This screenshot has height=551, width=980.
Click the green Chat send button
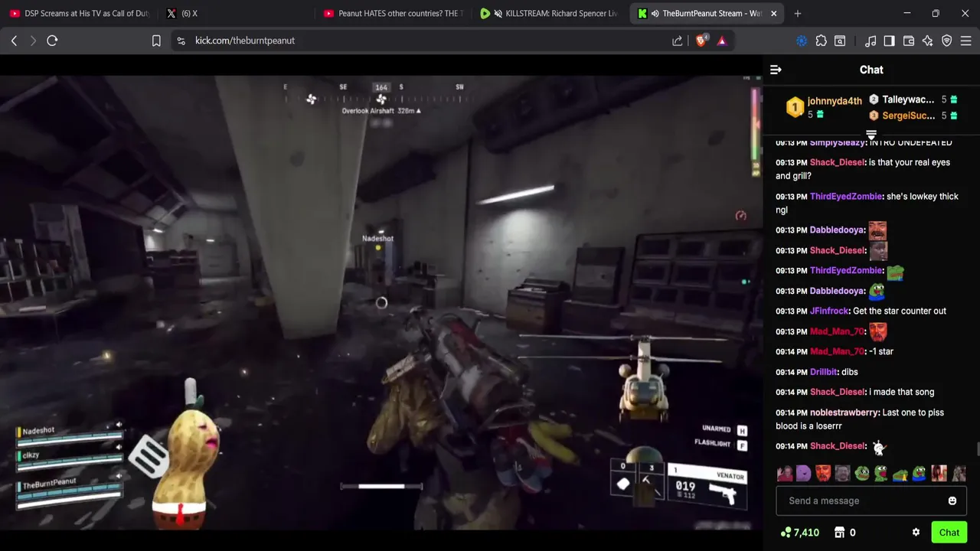tap(949, 533)
